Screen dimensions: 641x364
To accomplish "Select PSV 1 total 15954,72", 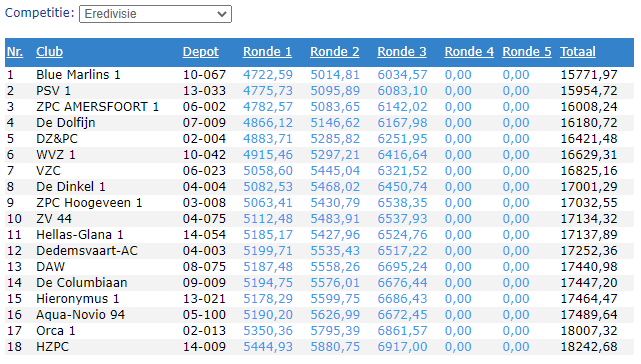I will 589,91.
